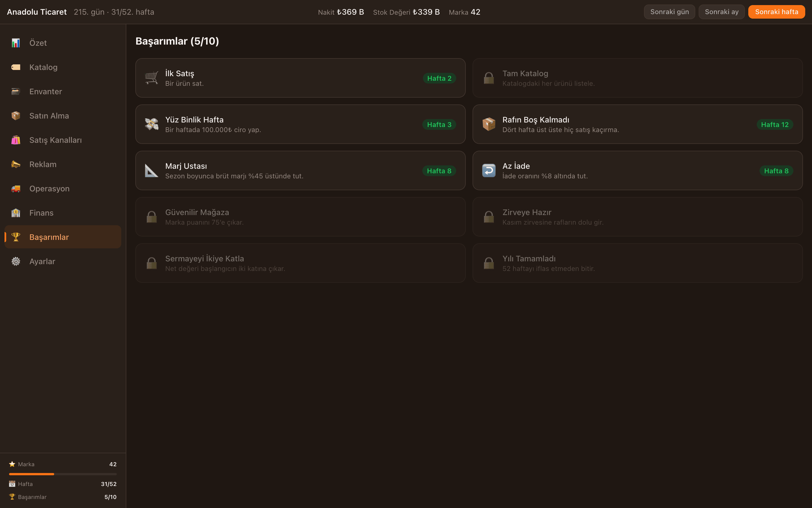Open the Envanter page
This screenshot has width=812, height=508.
click(63, 91)
